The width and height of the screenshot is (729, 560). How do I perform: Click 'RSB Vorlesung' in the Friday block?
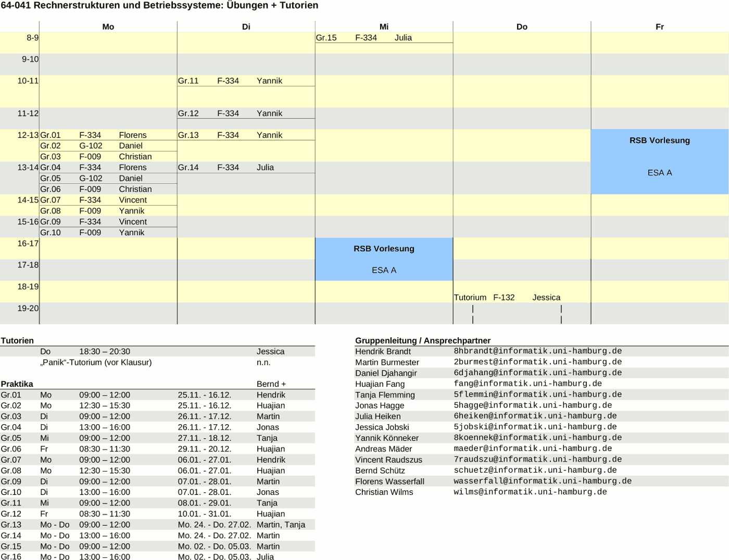(660, 141)
